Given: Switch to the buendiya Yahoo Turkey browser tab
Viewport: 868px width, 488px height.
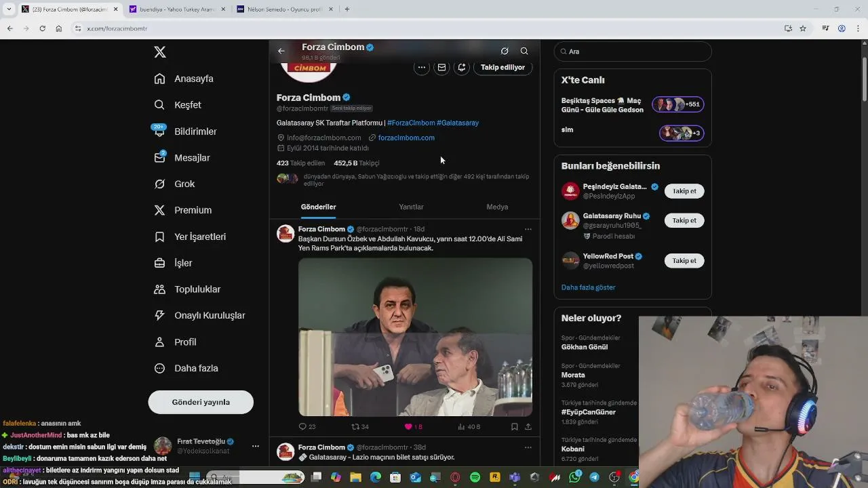Looking at the screenshot, I should (x=177, y=9).
